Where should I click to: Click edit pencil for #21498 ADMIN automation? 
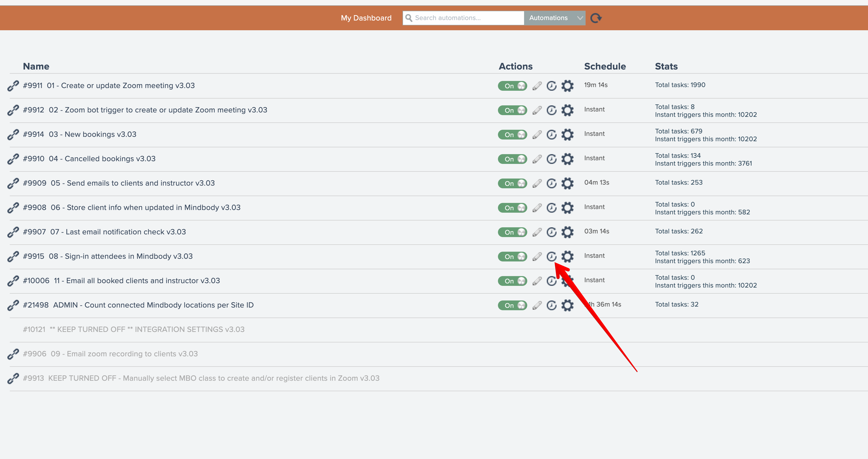point(537,305)
